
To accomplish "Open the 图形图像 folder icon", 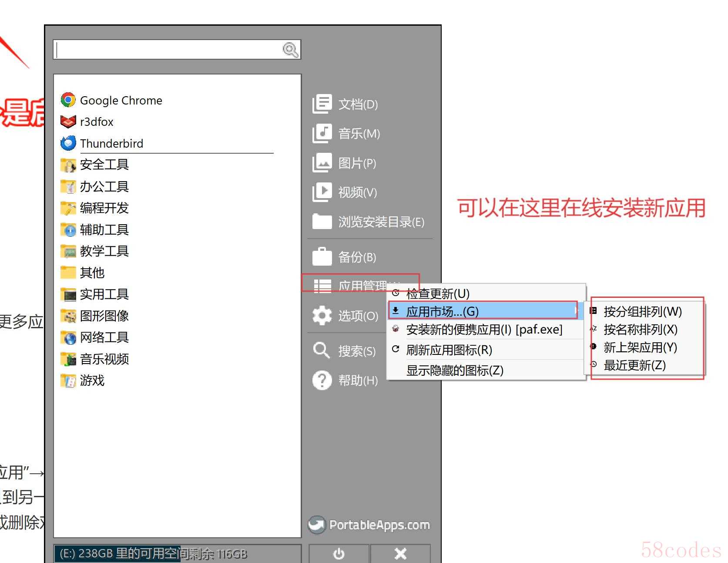I will pos(68,316).
